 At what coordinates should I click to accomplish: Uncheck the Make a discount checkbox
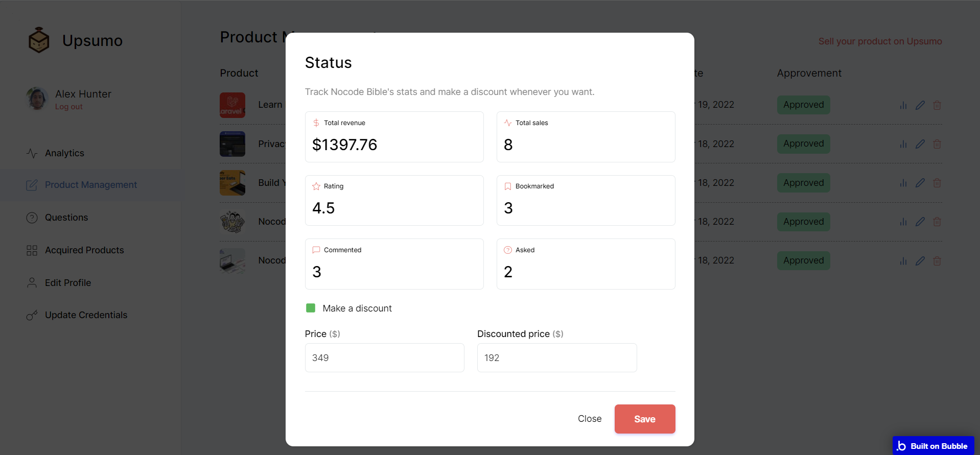[311, 308]
